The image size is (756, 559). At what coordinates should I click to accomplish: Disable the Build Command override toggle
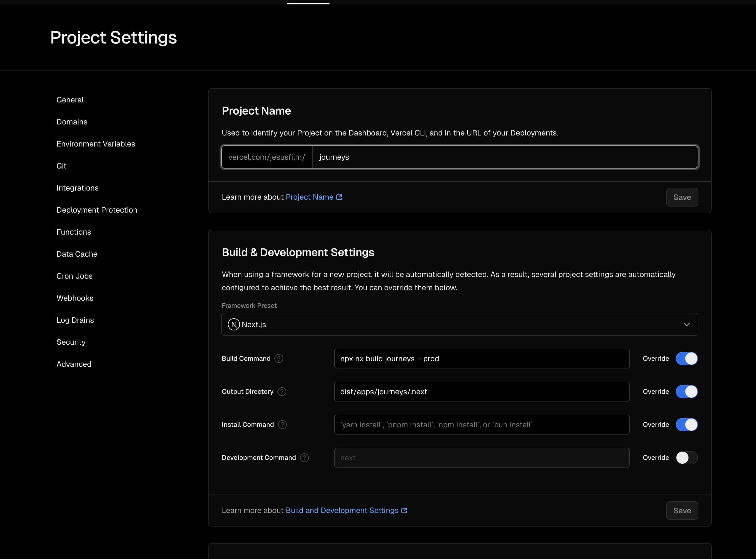click(687, 358)
